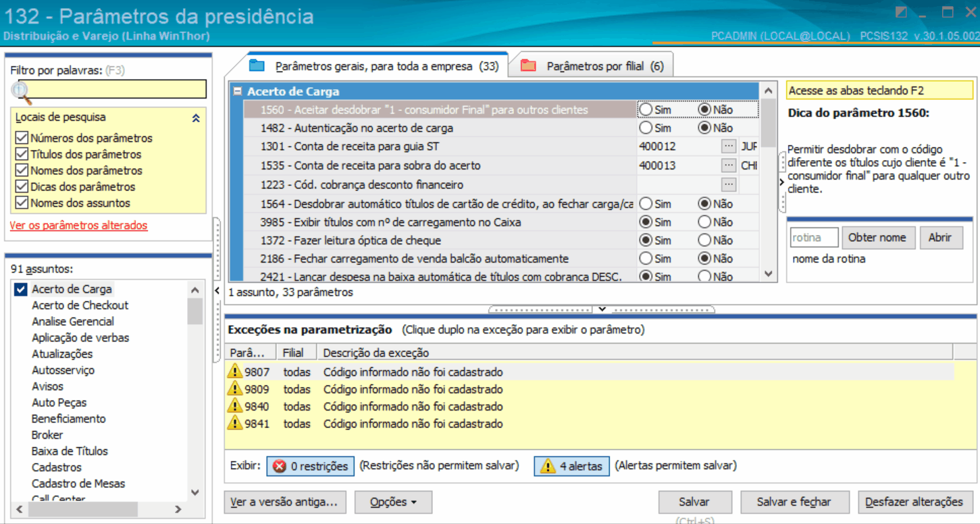Click the Abrir routine button
Screen dimensions: 980x524
[x=941, y=238]
